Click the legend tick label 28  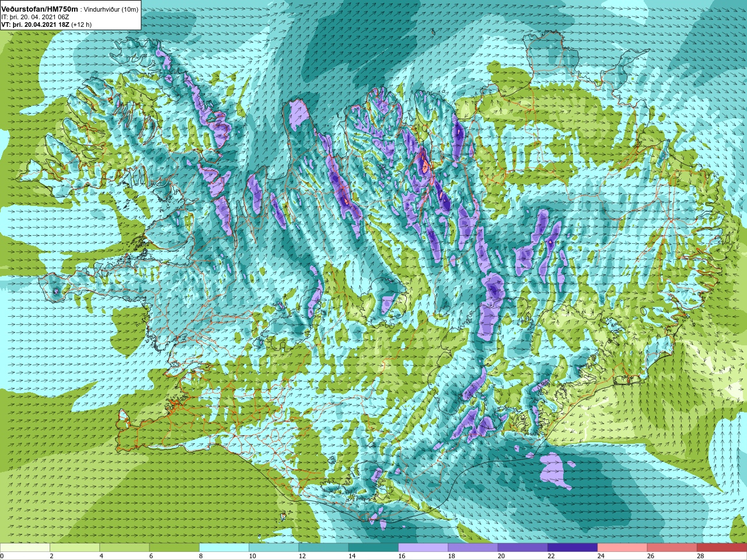700,556
